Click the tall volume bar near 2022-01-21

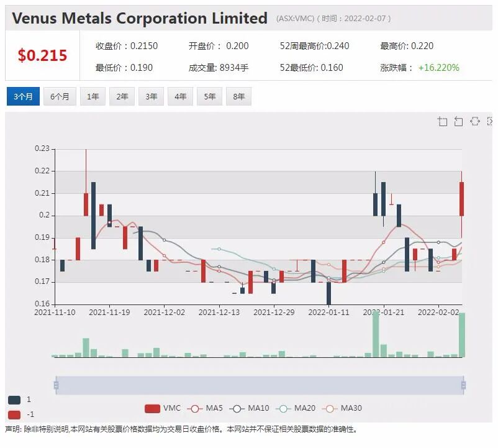(376, 334)
